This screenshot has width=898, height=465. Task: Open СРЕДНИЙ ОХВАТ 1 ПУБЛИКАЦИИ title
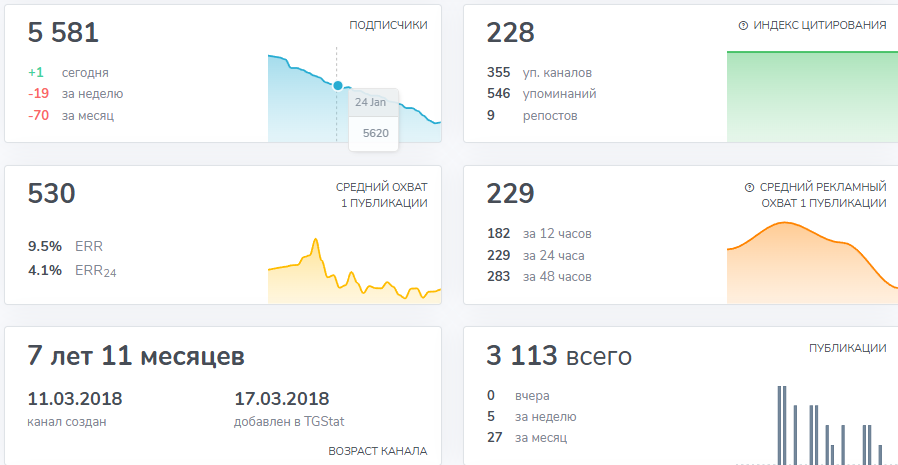pyautogui.click(x=381, y=195)
